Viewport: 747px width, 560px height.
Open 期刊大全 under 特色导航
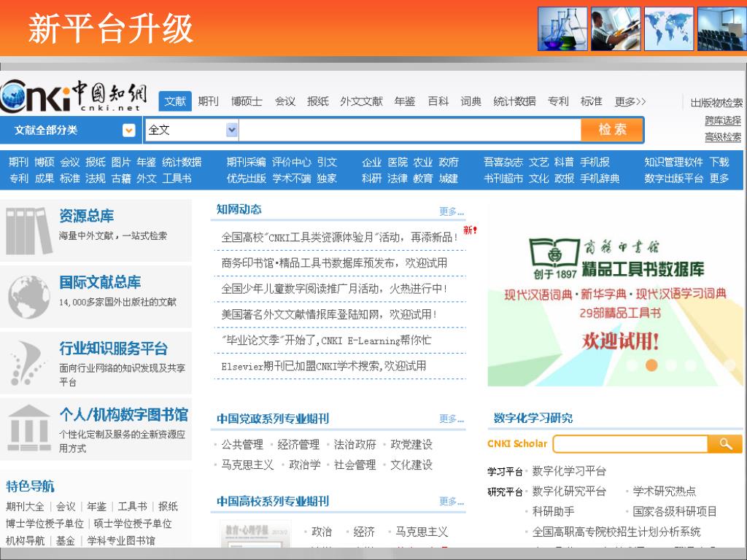pos(25,506)
